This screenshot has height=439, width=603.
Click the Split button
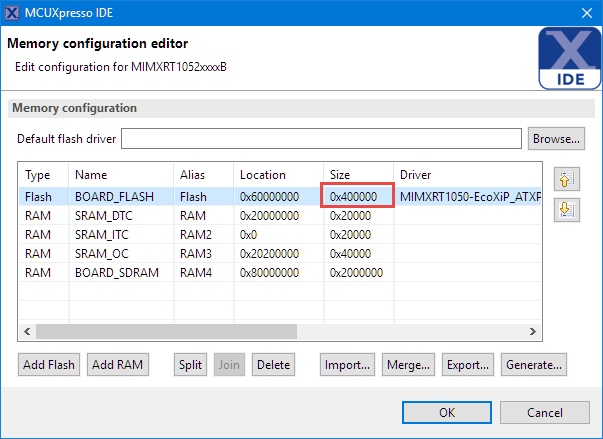(x=190, y=365)
